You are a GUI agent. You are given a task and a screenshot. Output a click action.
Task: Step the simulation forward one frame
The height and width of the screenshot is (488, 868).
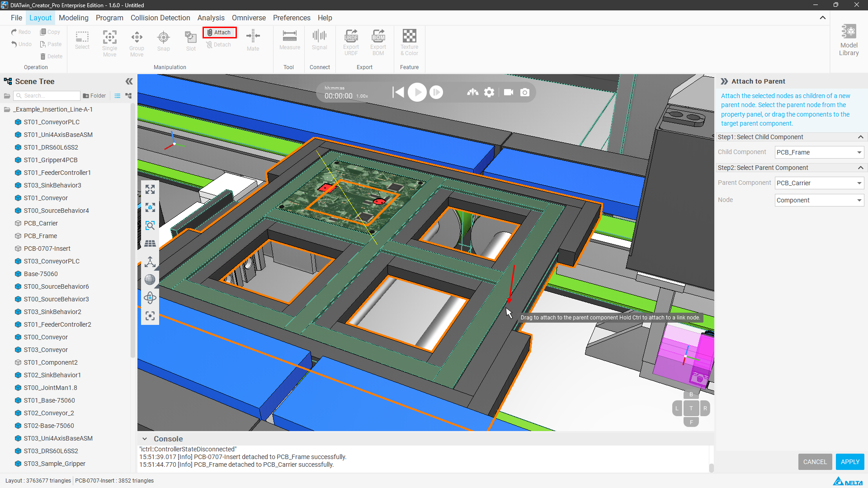click(x=436, y=92)
